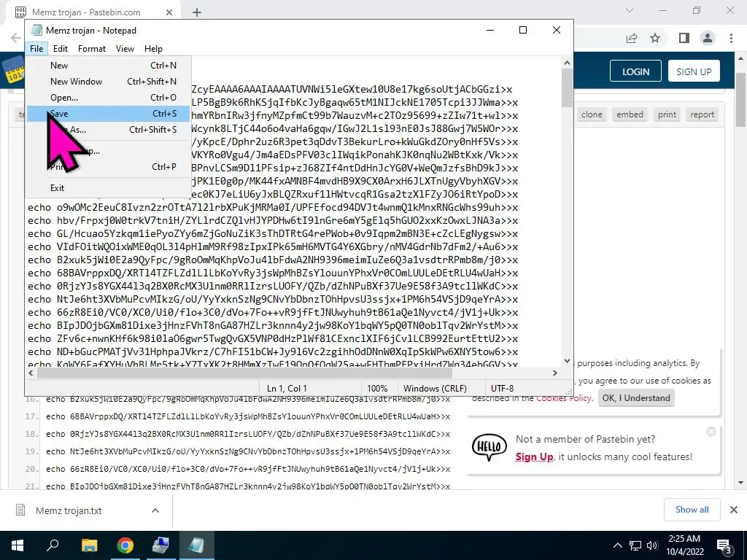Open the Chrome side panel icon
The width and height of the screenshot is (747, 560).
click(x=684, y=38)
